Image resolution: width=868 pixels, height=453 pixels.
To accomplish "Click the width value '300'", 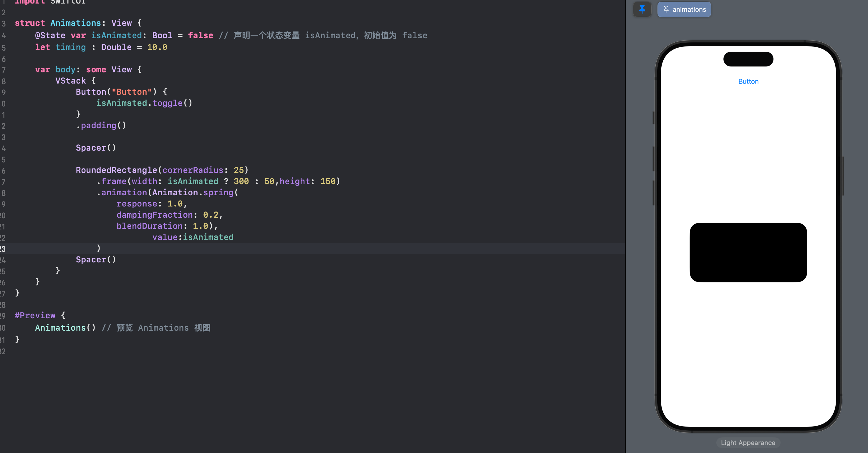I will point(241,181).
